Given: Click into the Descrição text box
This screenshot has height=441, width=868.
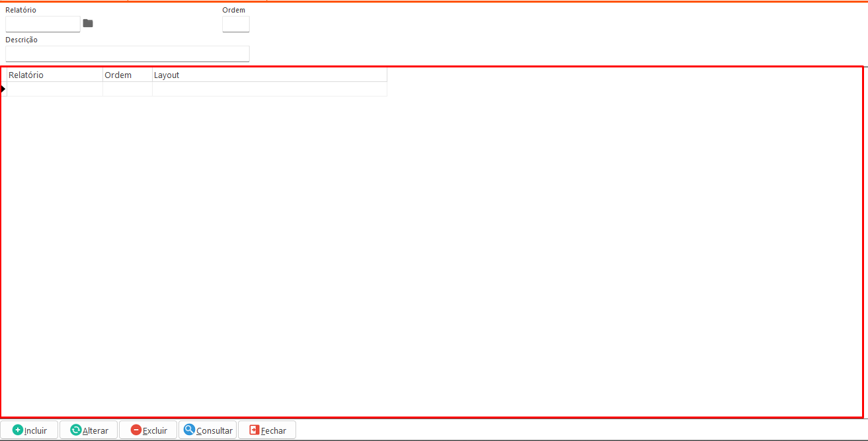Looking at the screenshot, I should (127, 54).
